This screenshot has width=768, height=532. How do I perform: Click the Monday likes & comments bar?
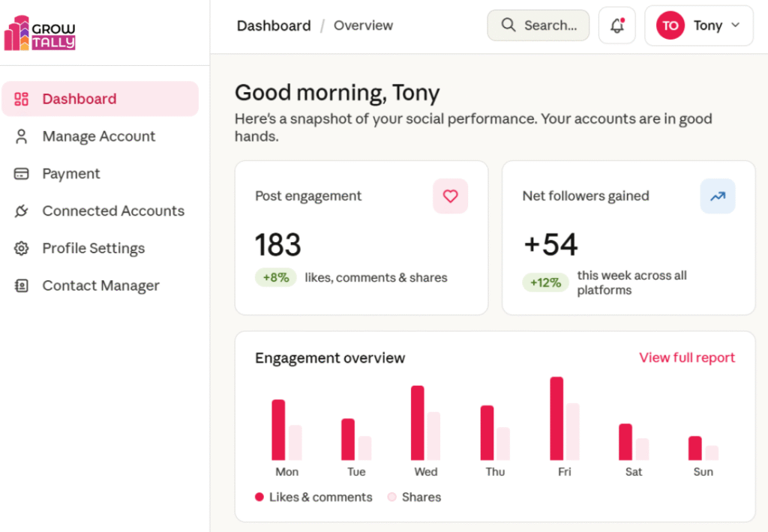tap(278, 429)
